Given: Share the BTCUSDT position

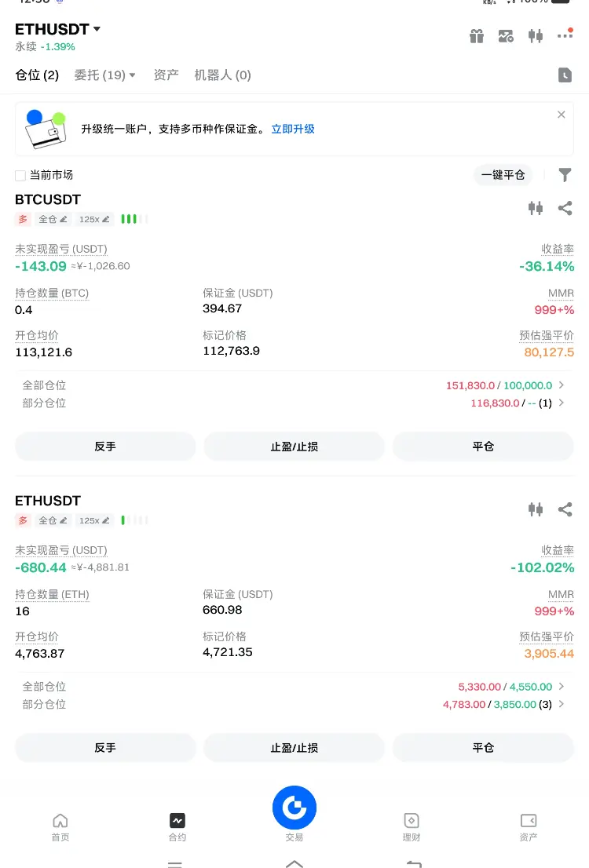Looking at the screenshot, I should tap(565, 208).
